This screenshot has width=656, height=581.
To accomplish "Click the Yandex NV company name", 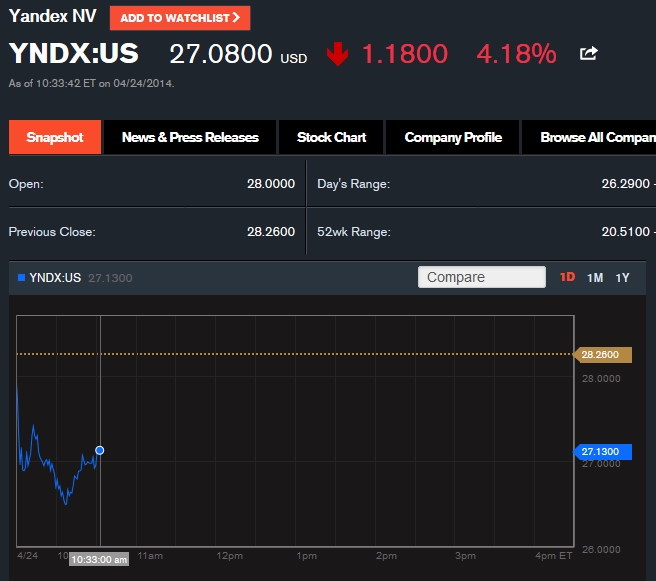I will [x=52, y=17].
